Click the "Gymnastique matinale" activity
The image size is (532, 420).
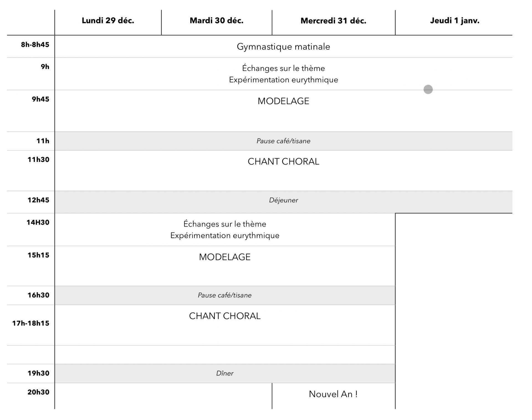(283, 47)
